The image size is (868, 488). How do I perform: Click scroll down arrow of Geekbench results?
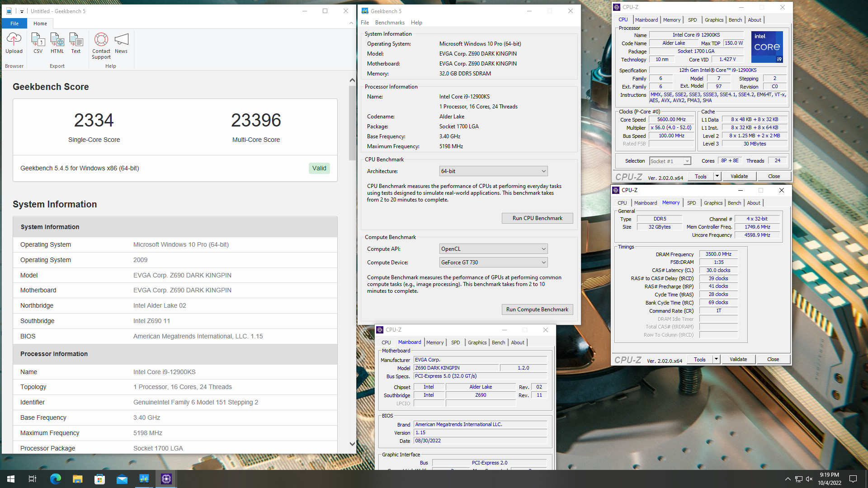[x=352, y=444]
